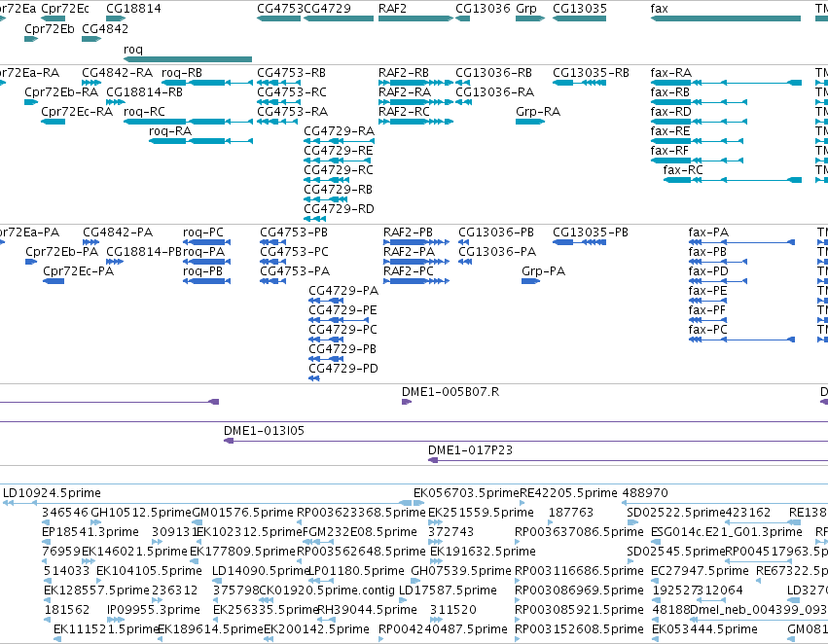This screenshot has height=644, width=828.
Task: Select protein CG4729-PA label
Action: [343, 291]
